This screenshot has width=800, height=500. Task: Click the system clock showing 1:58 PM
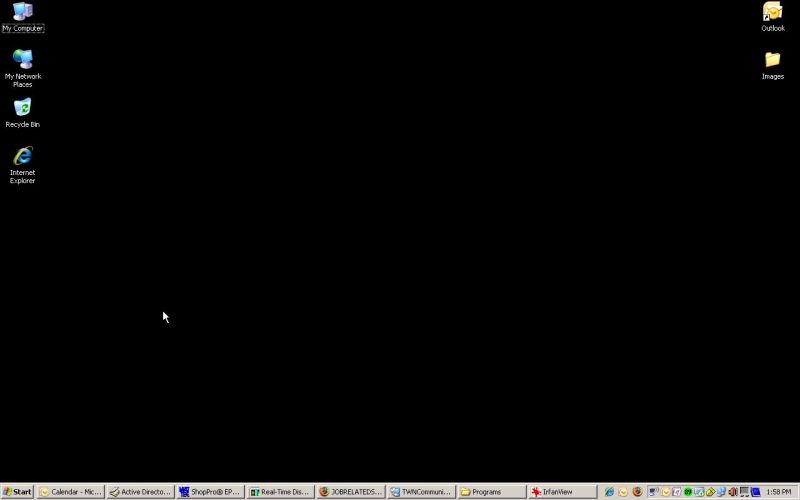pos(779,492)
